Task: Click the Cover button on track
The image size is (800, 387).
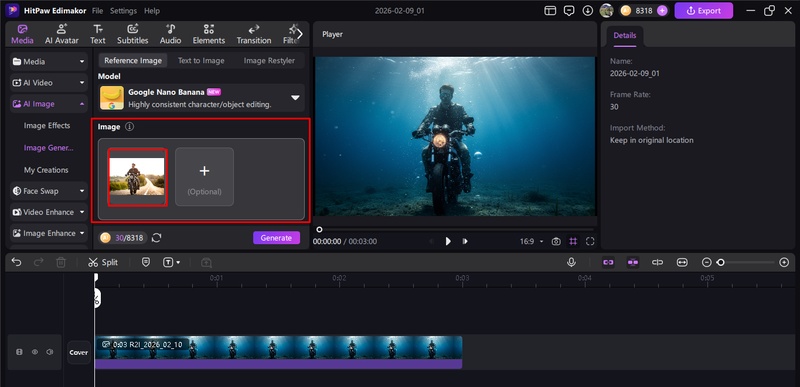Action: coord(79,352)
